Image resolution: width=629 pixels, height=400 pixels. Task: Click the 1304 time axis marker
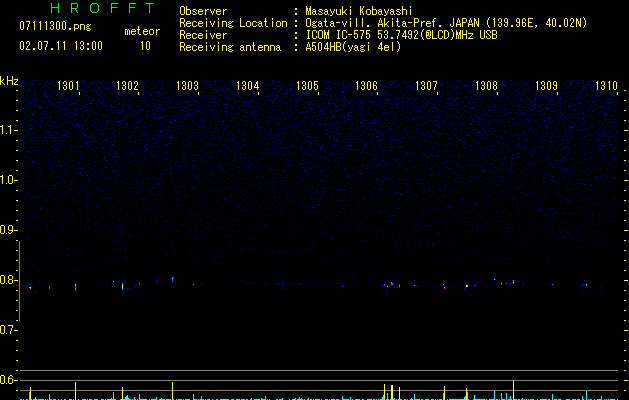coord(248,86)
